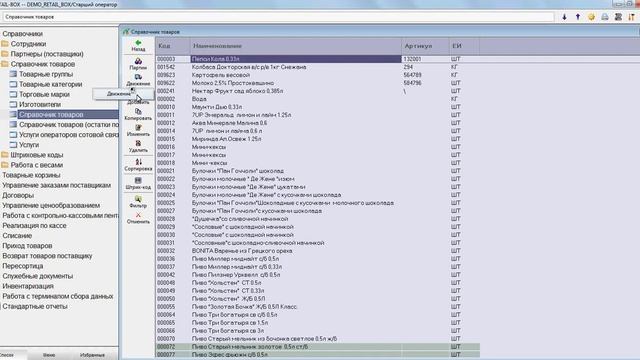
Task: Open Реализация по кассе section
Action: point(34,225)
